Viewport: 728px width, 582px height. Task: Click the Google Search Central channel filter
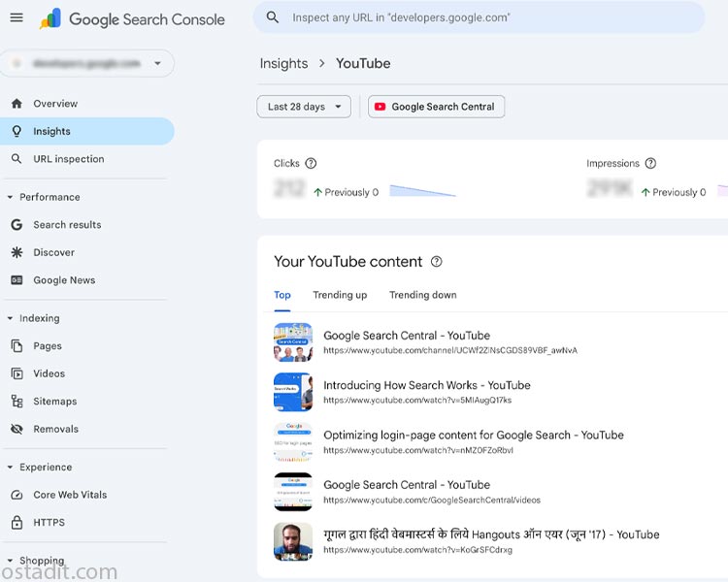pos(437,107)
